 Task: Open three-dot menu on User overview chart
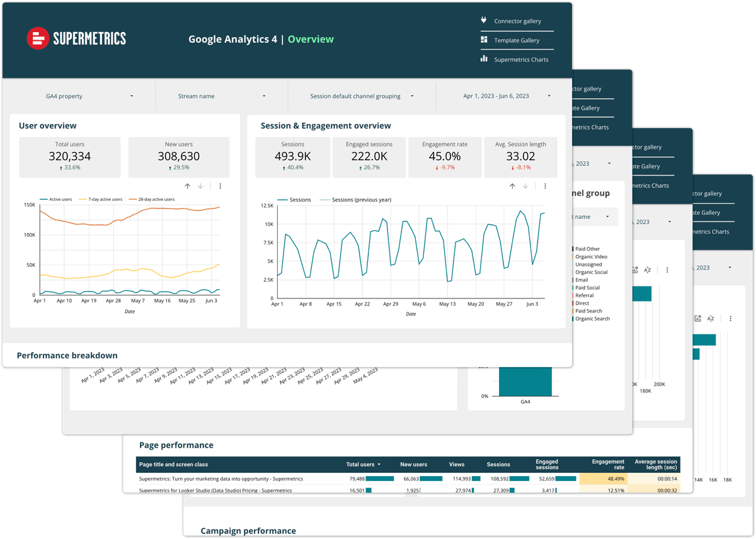tap(220, 186)
